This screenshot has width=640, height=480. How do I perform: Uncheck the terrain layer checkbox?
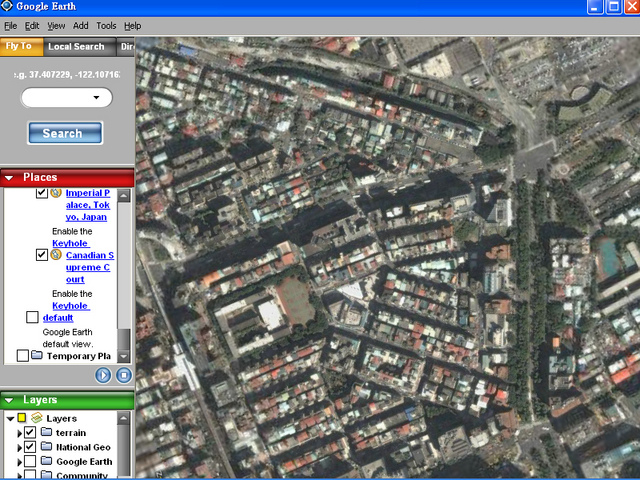coord(30,432)
